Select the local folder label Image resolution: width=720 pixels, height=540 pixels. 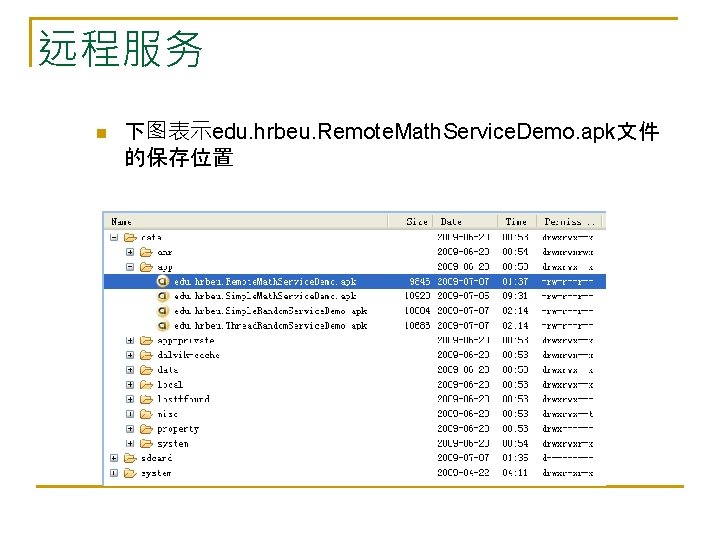(170, 384)
